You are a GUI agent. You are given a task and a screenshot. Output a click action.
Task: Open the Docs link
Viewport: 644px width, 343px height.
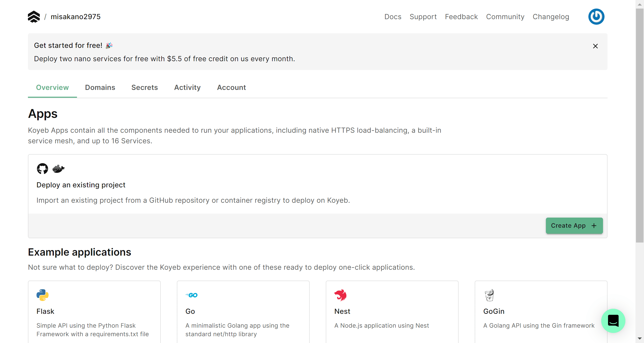(393, 17)
